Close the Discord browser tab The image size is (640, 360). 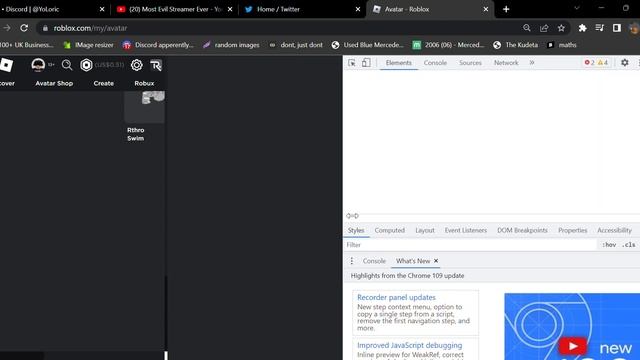coord(102,9)
